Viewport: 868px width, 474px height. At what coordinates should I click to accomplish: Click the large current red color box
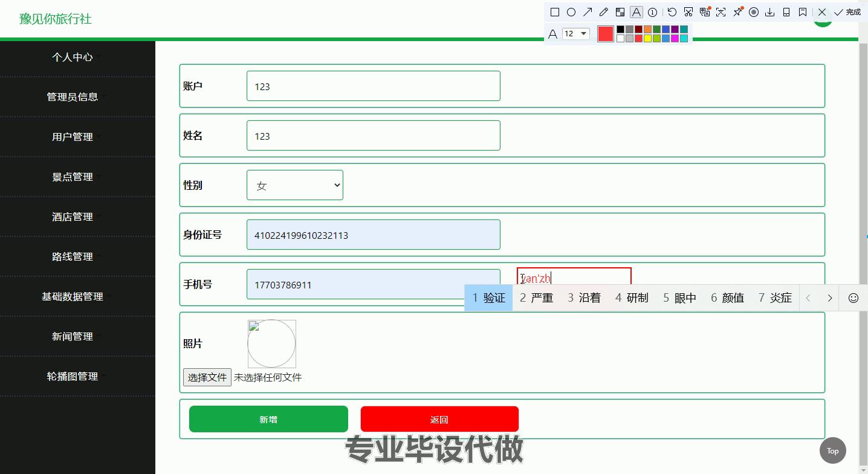(x=606, y=34)
